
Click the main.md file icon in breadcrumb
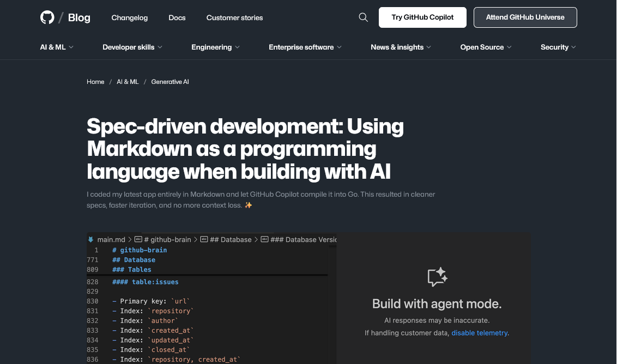[91, 239]
